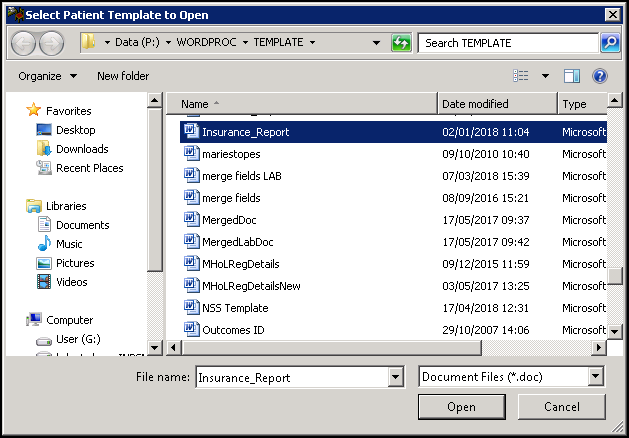This screenshot has width=629, height=438.
Task: Select the NSS Template file
Action: [x=235, y=308]
